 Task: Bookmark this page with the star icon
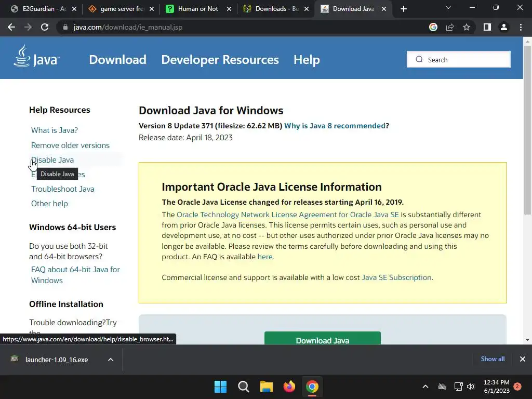[x=467, y=27]
